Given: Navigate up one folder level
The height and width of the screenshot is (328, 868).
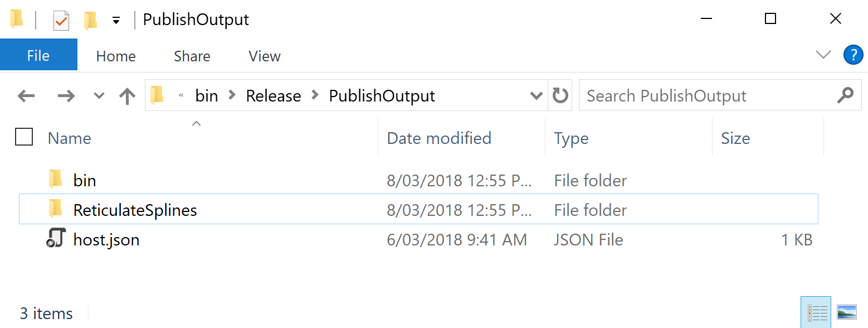Looking at the screenshot, I should (x=127, y=95).
